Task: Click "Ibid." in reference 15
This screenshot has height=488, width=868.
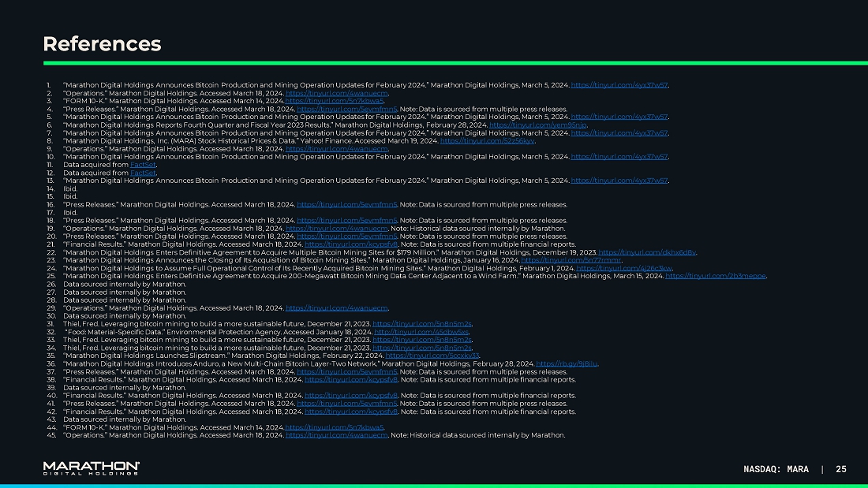Action: (70, 196)
